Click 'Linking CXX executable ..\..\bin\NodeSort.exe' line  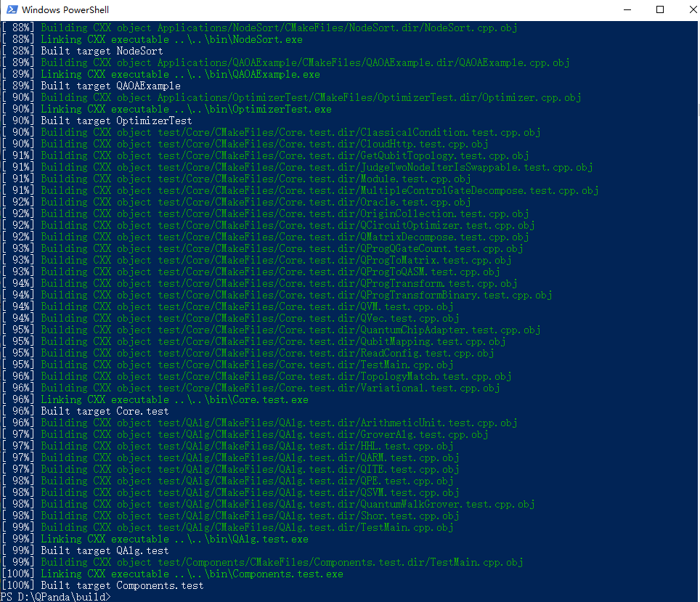click(152, 39)
